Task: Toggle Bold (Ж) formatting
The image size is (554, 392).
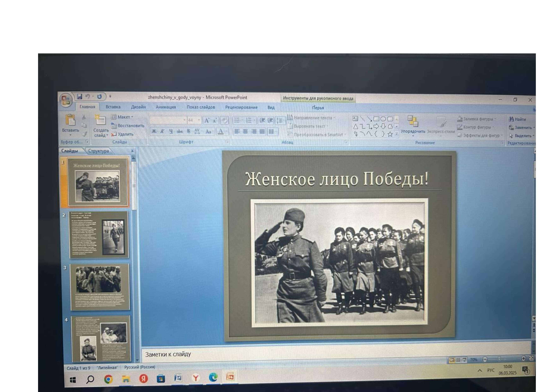Action: pyautogui.click(x=154, y=131)
